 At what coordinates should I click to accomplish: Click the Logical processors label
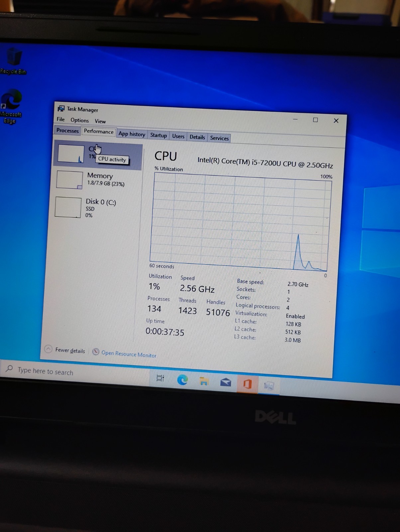coord(258,306)
